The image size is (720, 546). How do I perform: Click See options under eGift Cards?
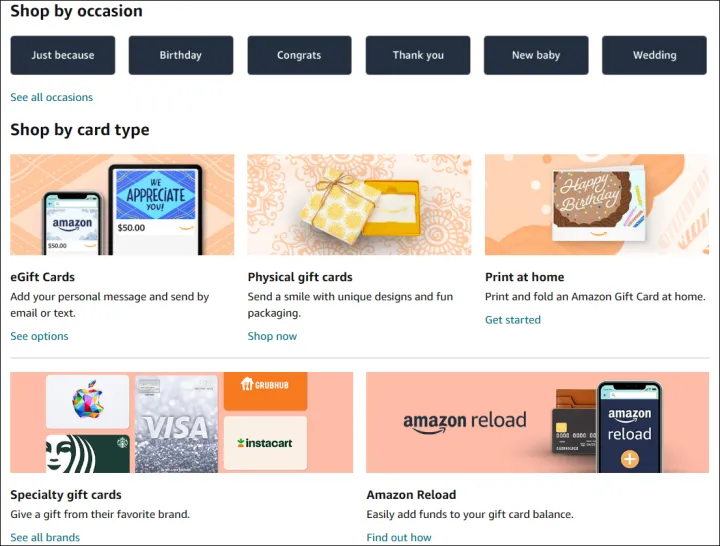pyautogui.click(x=40, y=336)
